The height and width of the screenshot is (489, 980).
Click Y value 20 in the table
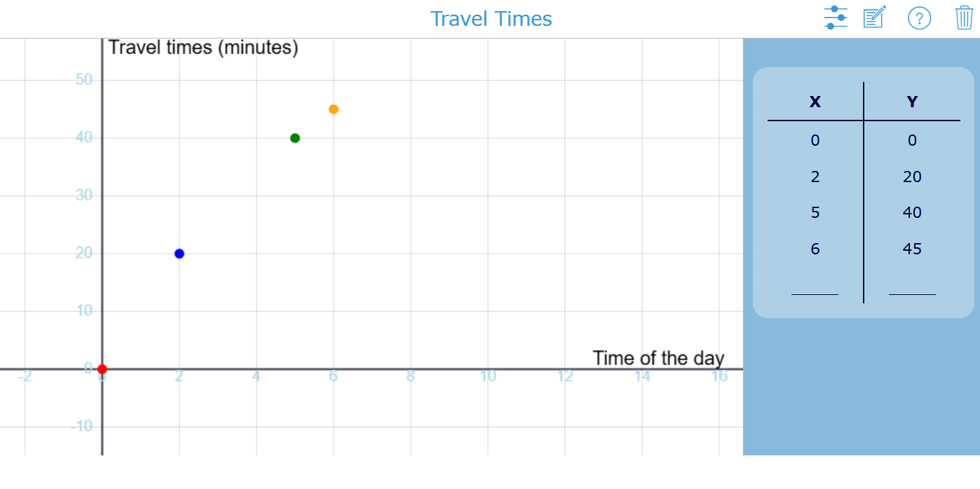coord(911,177)
